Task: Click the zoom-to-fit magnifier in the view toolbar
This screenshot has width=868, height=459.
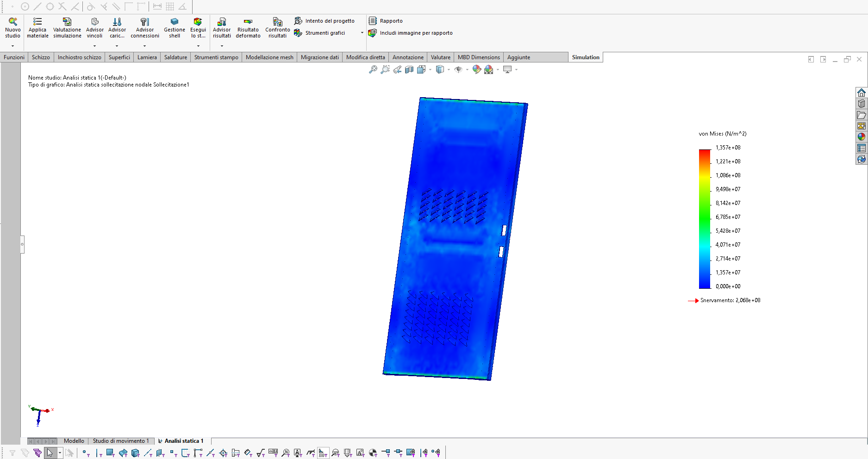Action: click(373, 69)
